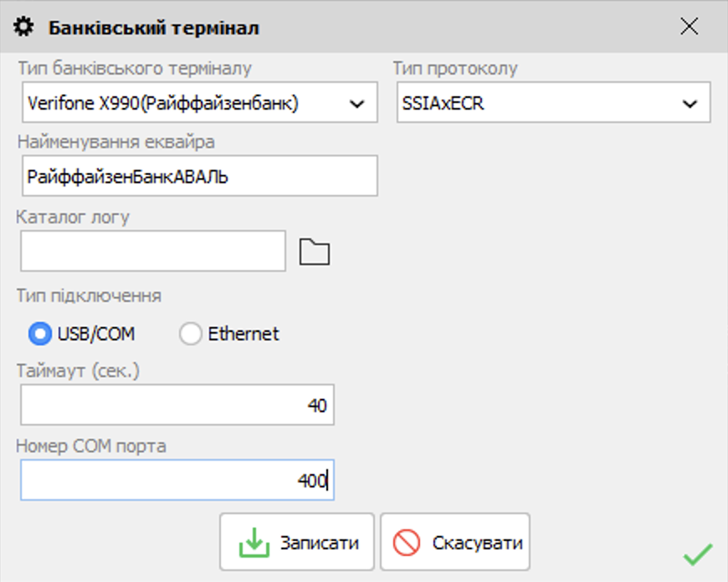Click the Банківський термінал window title
Viewport: 728px width, 582px height.
tap(154, 28)
